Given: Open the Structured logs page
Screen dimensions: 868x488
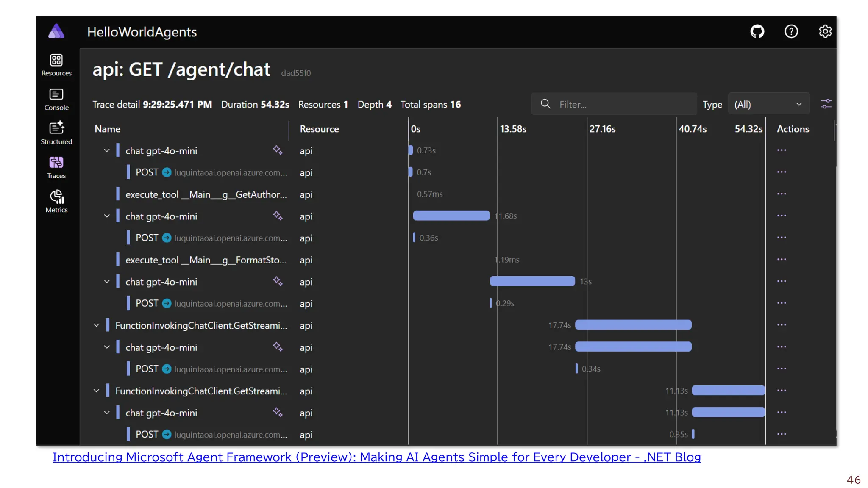Looking at the screenshot, I should [56, 133].
